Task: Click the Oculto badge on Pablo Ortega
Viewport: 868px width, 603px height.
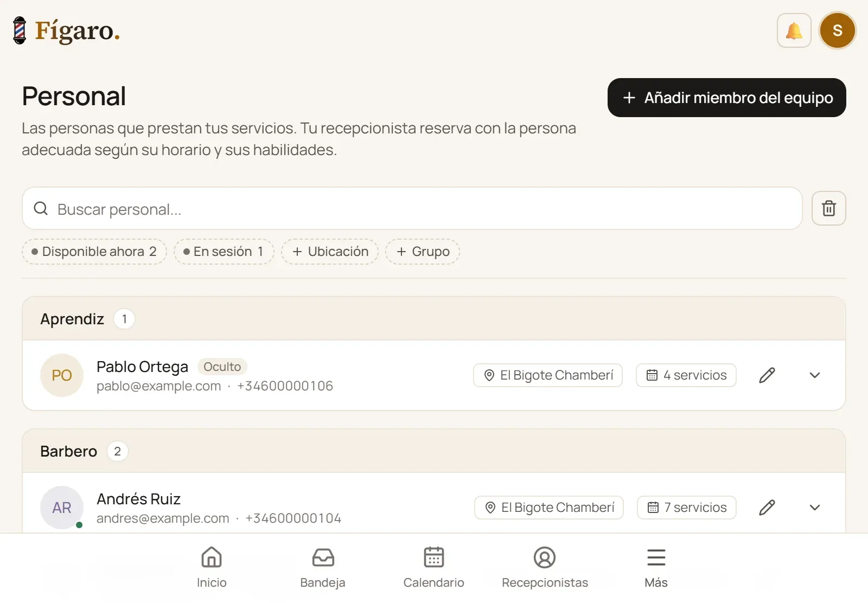Action: click(x=222, y=367)
